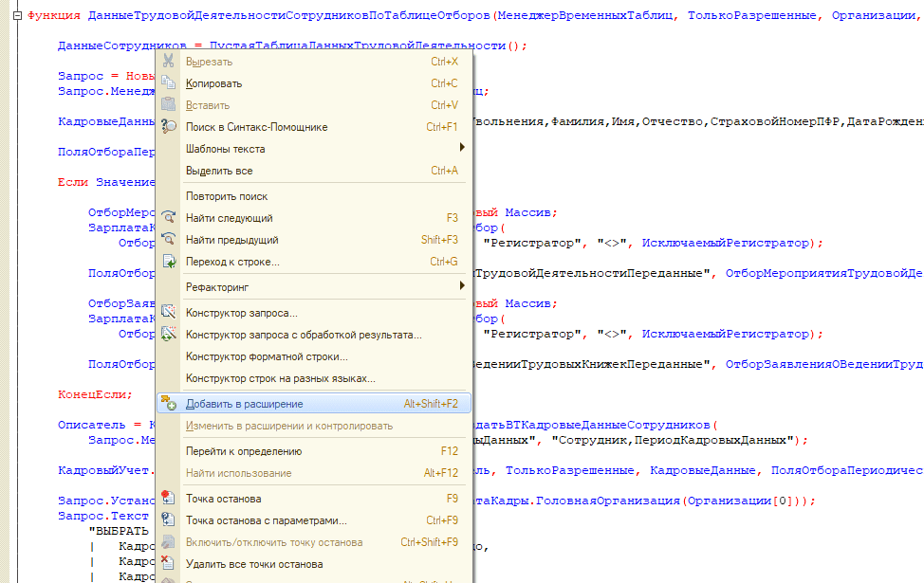The image size is (924, 583).
Task: Expand the Шаблоны текста submenu arrow
Action: tap(462, 148)
